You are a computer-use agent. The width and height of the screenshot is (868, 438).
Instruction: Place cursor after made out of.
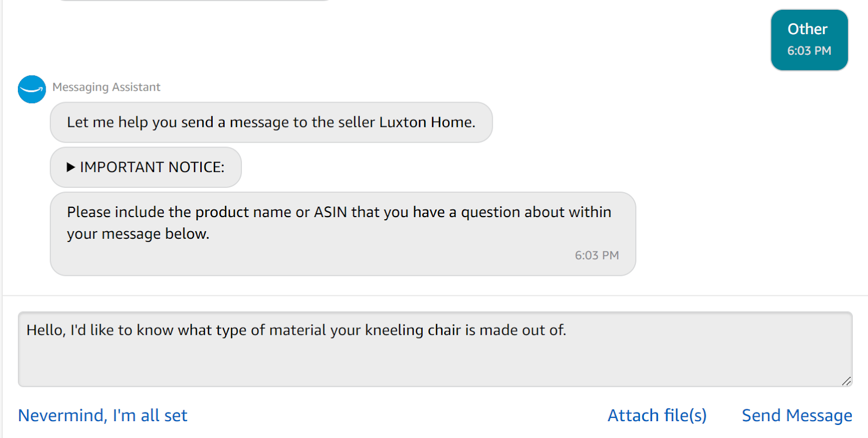click(x=567, y=330)
